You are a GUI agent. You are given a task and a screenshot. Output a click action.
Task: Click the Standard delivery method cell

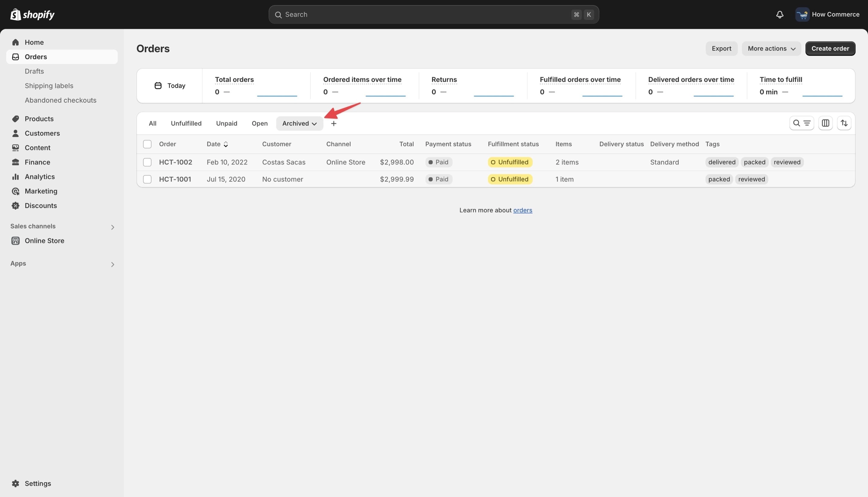tap(664, 162)
